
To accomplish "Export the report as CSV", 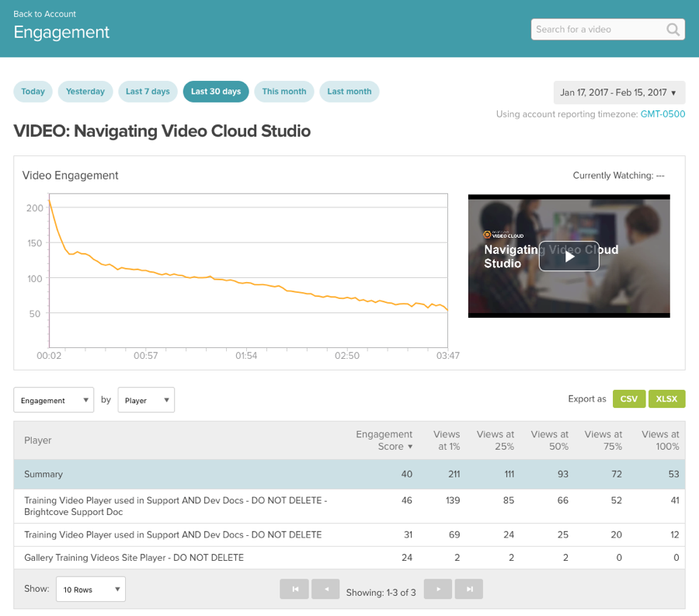I will click(x=629, y=399).
